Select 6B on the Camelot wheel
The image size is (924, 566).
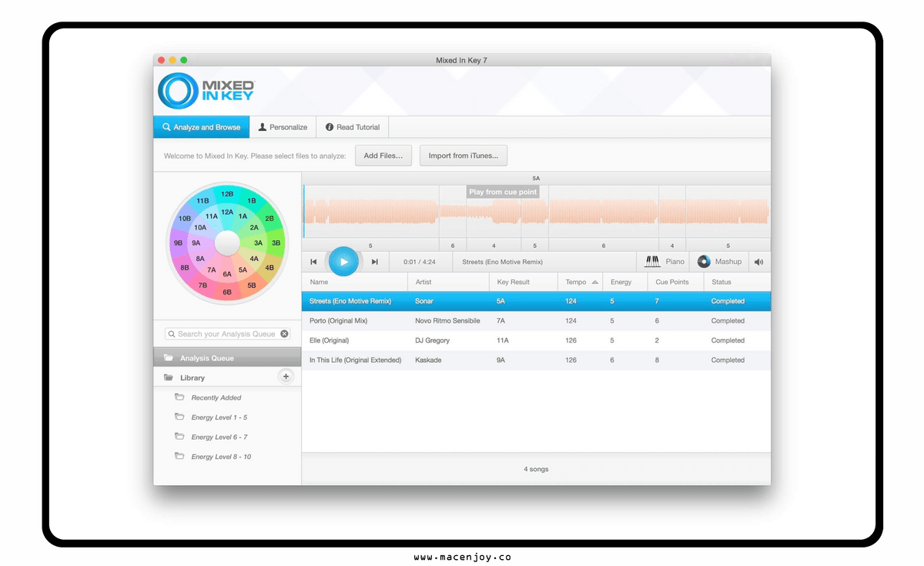(x=227, y=292)
